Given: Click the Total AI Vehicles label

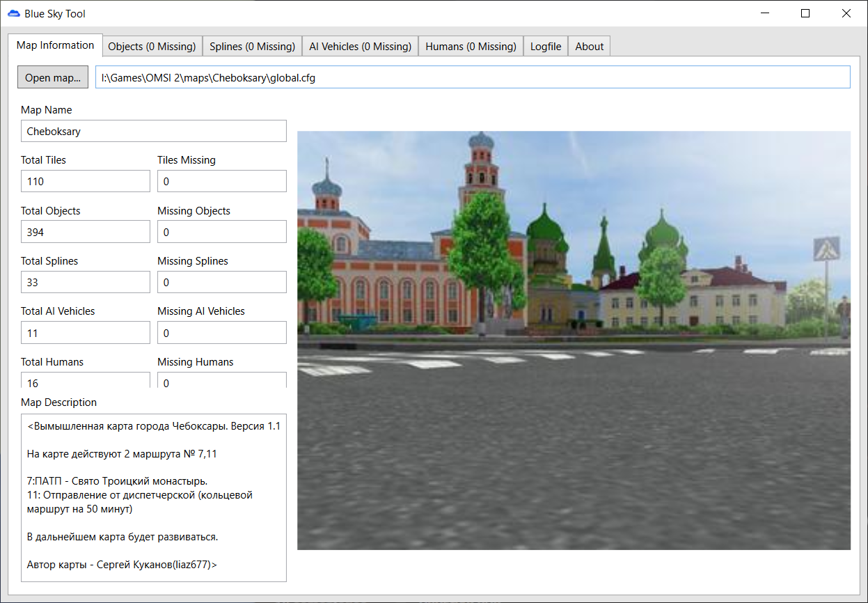Looking at the screenshot, I should pyautogui.click(x=58, y=311).
